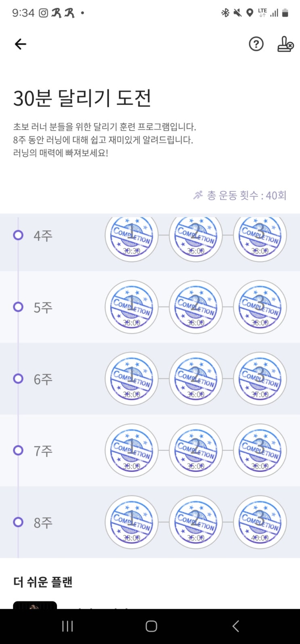Select week 5 session 2 stamp
The image size is (300, 644).
[196, 307]
